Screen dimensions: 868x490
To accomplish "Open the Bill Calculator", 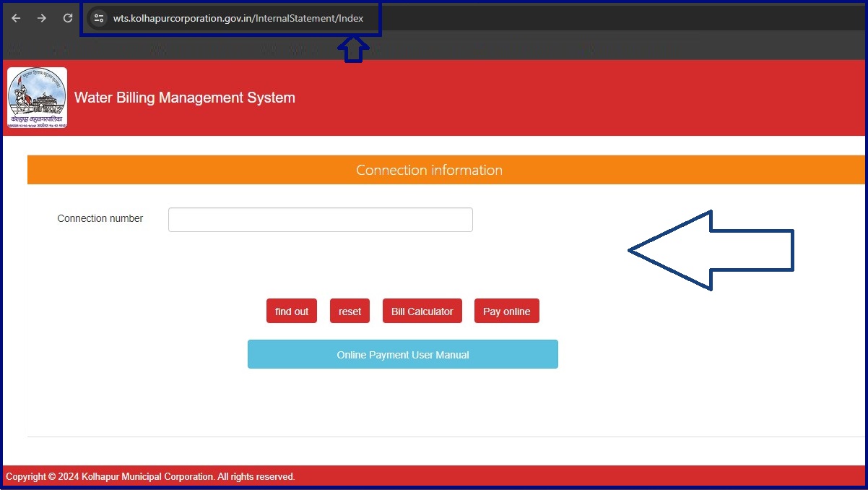I will pos(422,311).
